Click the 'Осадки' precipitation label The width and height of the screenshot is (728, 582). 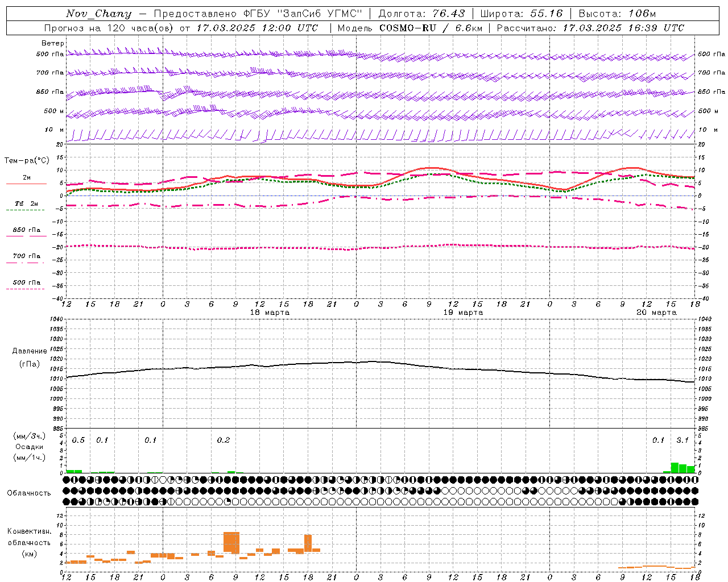pos(30,447)
